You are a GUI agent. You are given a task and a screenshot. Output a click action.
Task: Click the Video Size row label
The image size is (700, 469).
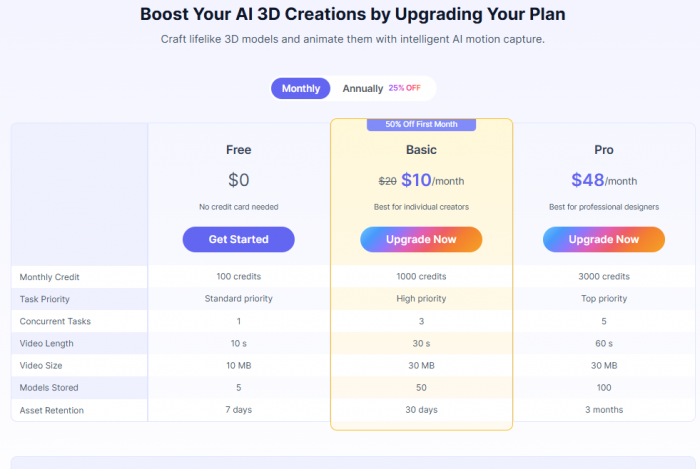[43, 365]
